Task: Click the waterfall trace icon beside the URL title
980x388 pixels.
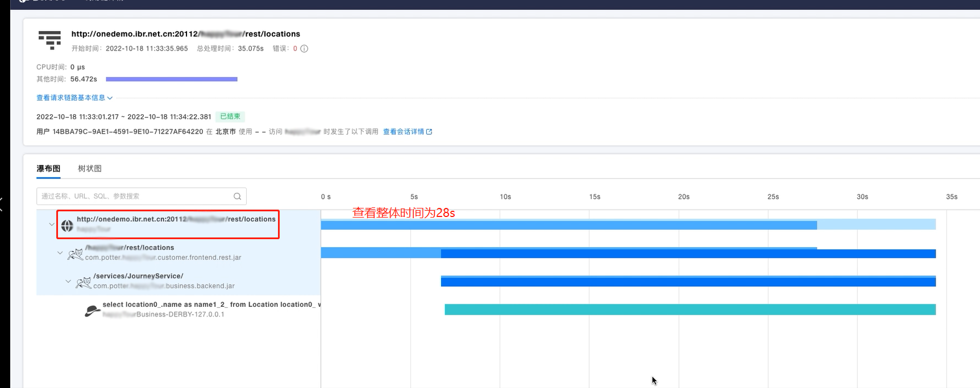Action: (49, 40)
